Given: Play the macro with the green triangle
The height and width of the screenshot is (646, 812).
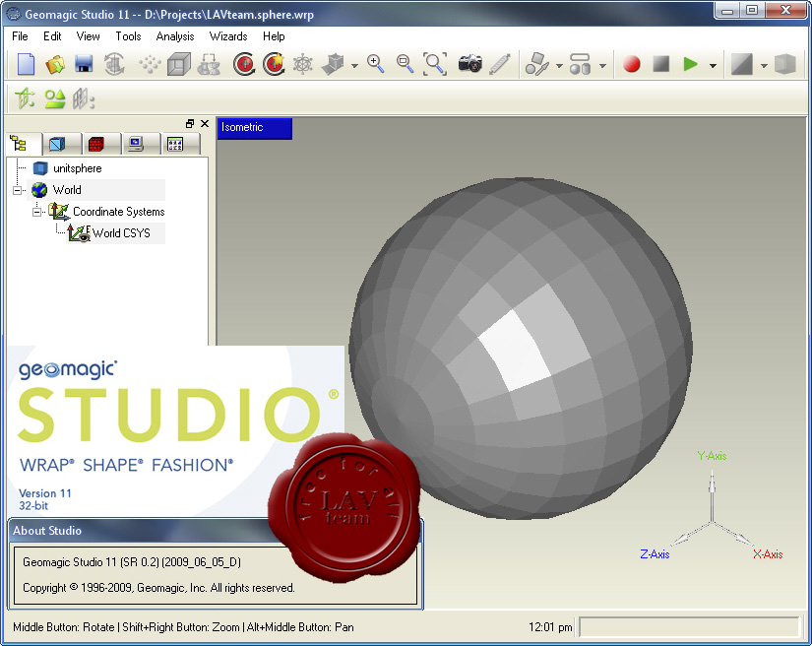Looking at the screenshot, I should (690, 64).
